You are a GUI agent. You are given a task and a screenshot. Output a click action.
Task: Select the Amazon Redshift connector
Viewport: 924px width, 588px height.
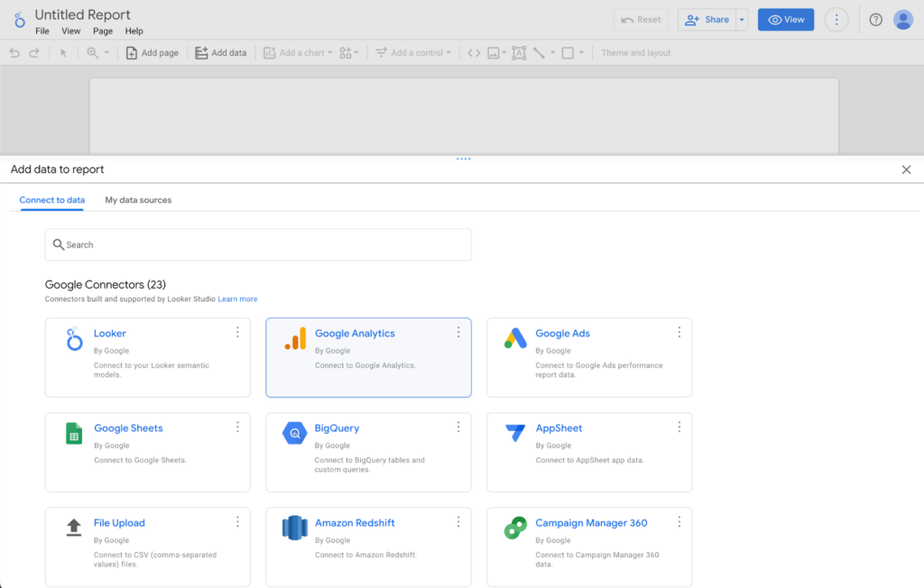pyautogui.click(x=368, y=547)
